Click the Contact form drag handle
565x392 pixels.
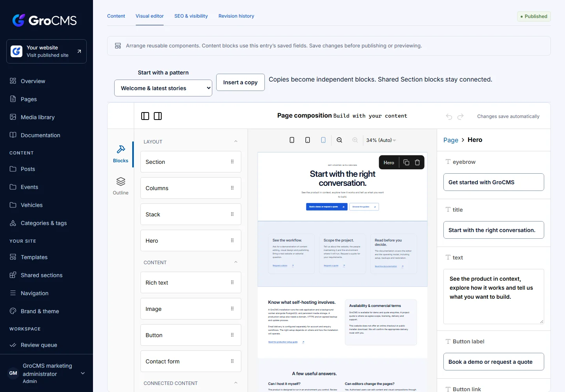[x=232, y=361]
